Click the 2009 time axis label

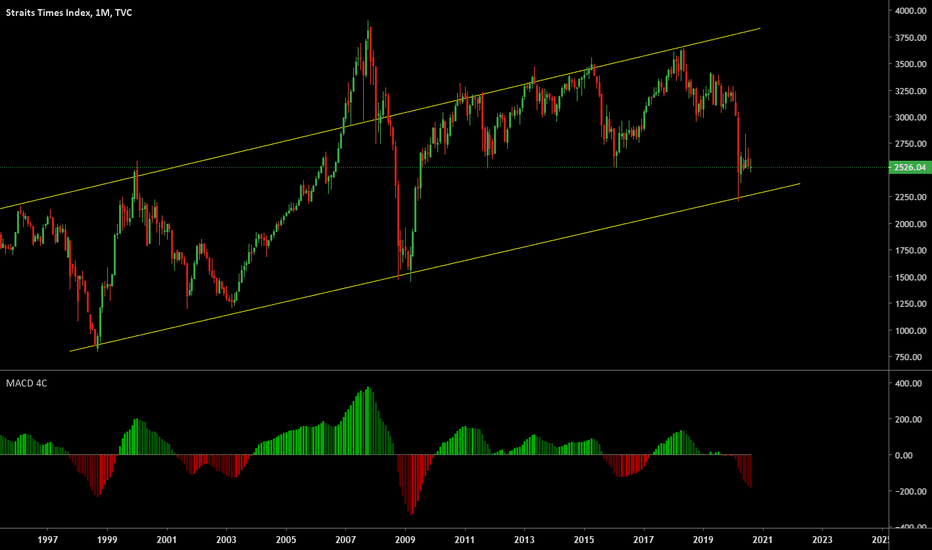click(405, 540)
